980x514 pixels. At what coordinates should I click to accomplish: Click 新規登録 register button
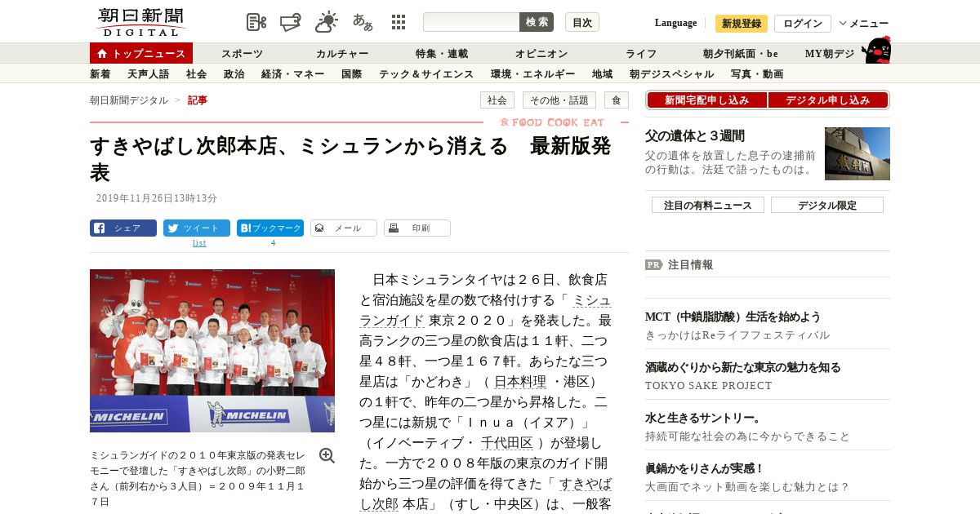pyautogui.click(x=742, y=23)
